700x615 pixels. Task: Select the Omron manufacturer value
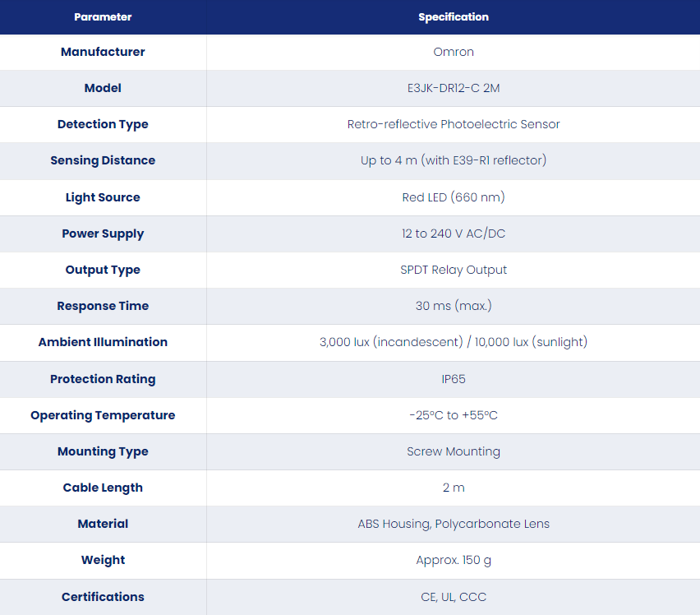pyautogui.click(x=454, y=52)
